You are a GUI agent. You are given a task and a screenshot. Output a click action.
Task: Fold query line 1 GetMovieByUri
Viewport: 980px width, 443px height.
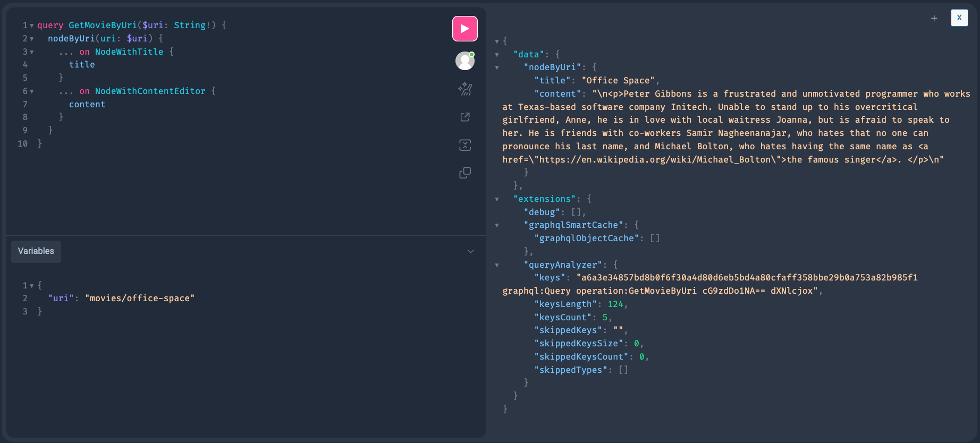tap(32, 25)
